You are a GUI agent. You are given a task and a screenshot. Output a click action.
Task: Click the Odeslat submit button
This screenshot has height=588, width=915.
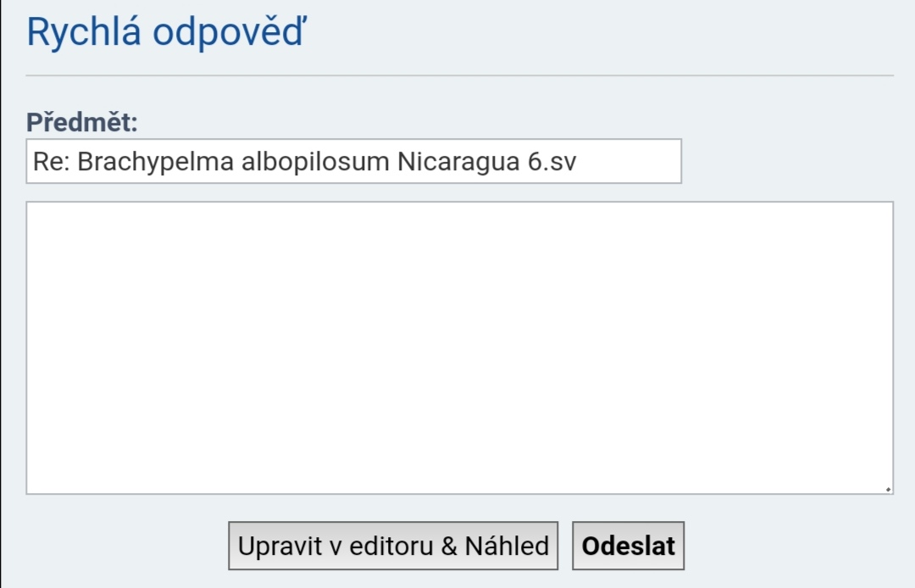point(628,546)
